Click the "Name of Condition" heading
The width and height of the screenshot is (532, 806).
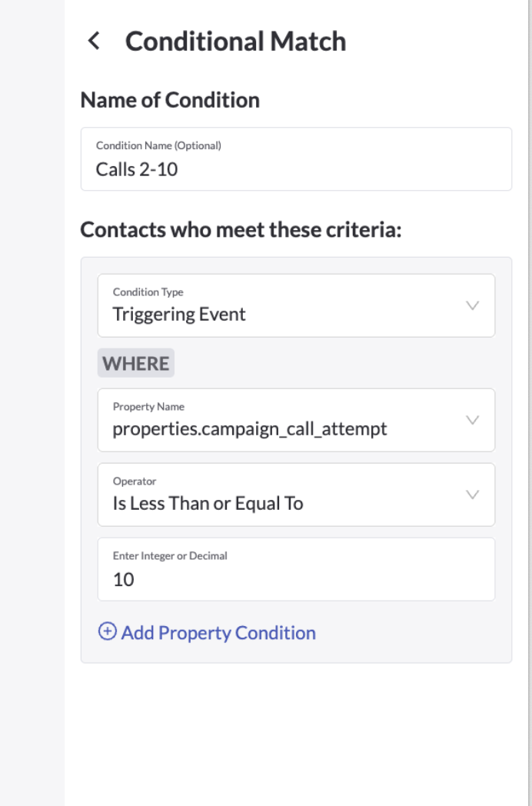[x=170, y=100]
